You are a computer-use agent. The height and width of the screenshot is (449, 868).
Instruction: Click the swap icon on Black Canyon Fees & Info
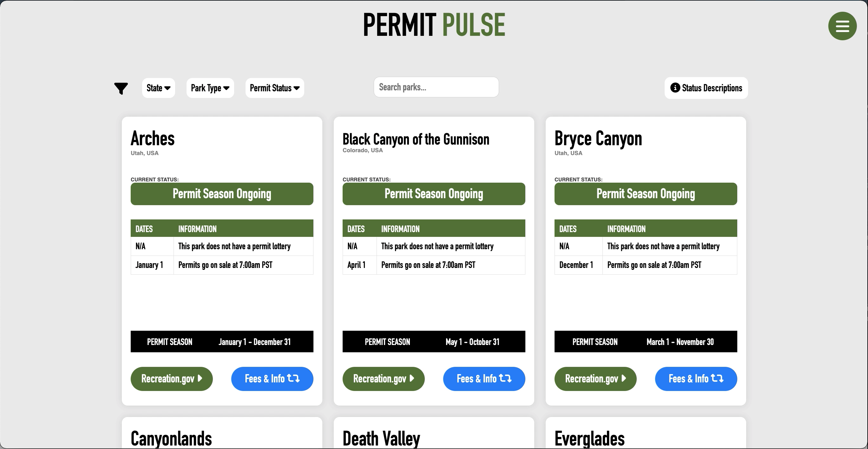pos(504,379)
